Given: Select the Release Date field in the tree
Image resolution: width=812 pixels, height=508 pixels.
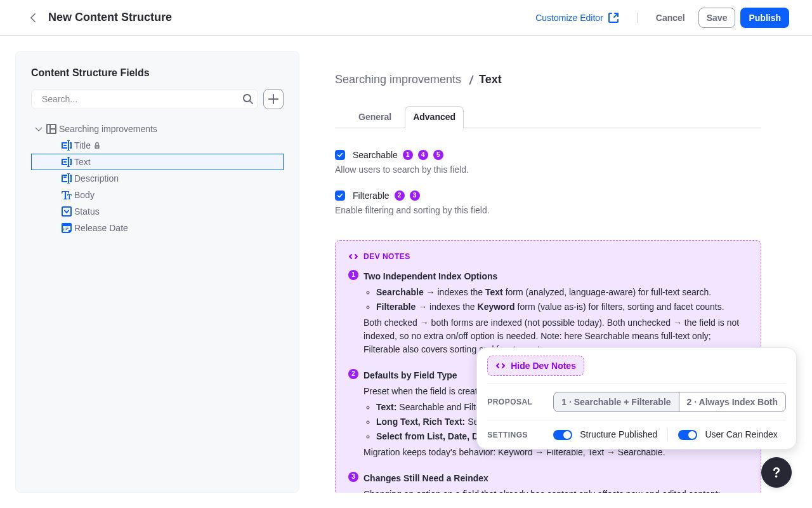Looking at the screenshot, I should [157, 228].
